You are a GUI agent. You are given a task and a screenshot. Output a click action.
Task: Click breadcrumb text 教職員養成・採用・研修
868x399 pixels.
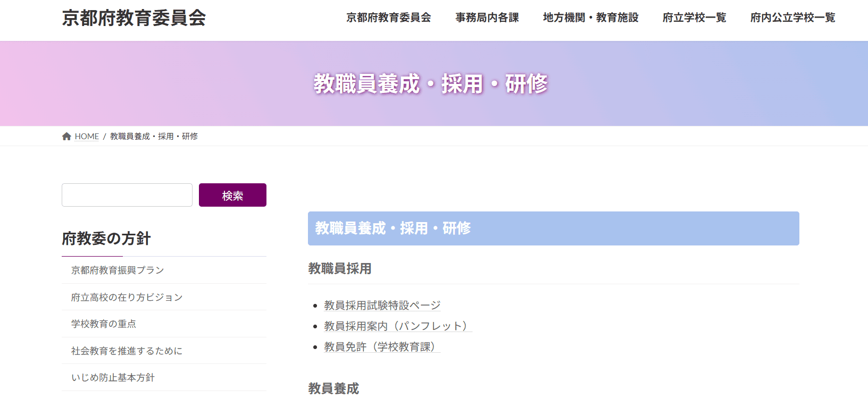point(154,137)
